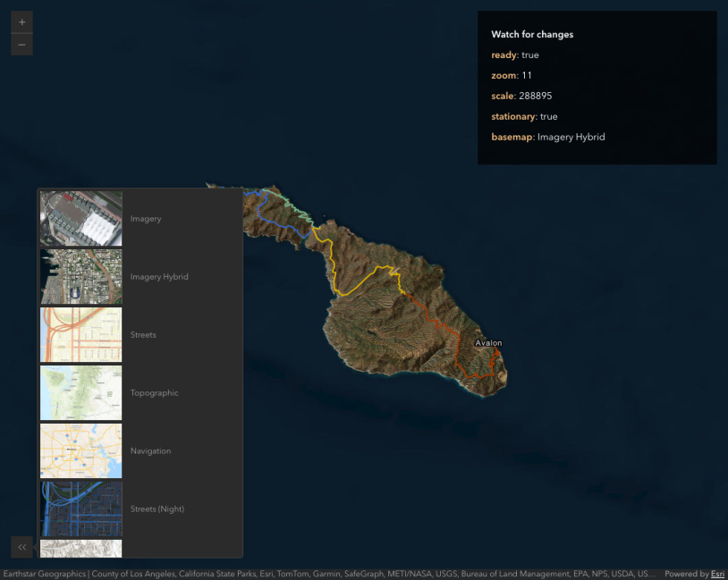Click the Avalon place label on map

[488, 343]
